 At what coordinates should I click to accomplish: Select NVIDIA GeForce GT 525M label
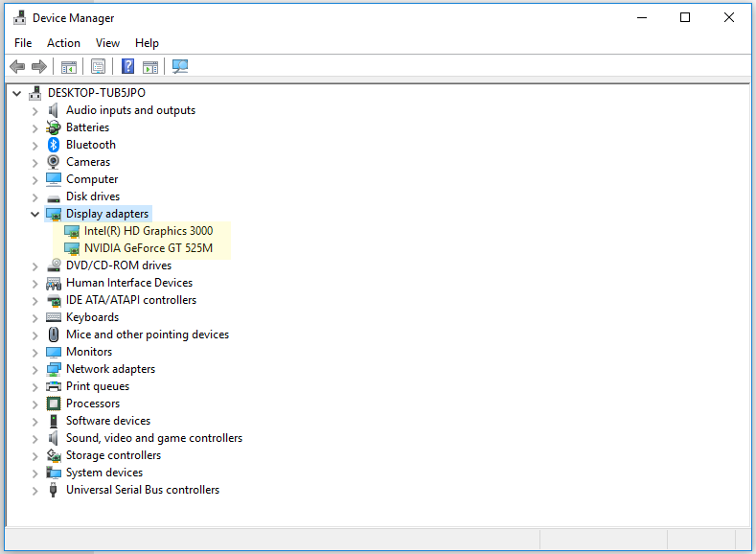[x=148, y=248]
